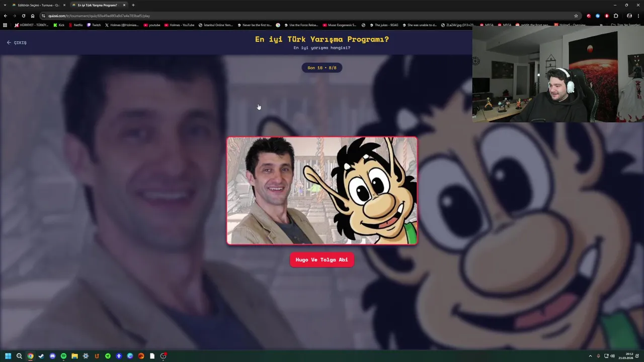The height and width of the screenshot is (362, 644).
Task: Open the white document taskbar app
Action: point(152,356)
